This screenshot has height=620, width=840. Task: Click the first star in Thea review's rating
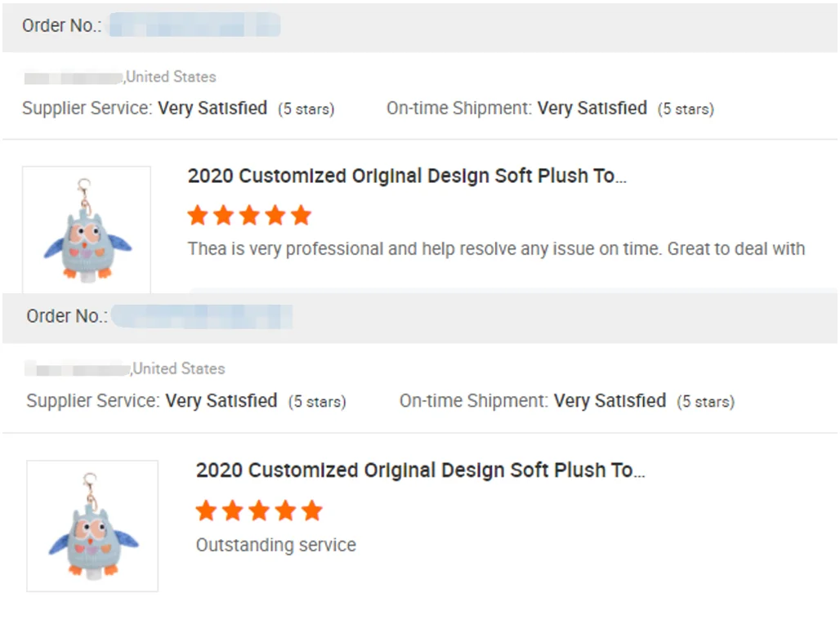point(197,215)
